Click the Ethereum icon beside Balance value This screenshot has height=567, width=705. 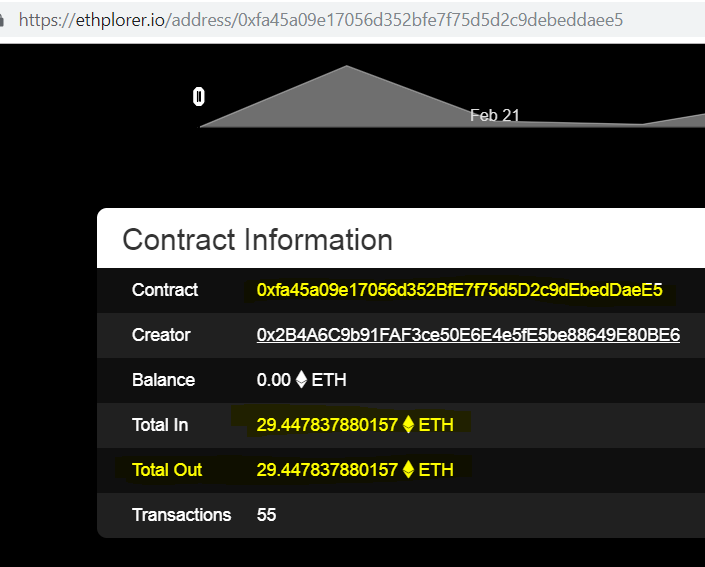[x=301, y=379]
